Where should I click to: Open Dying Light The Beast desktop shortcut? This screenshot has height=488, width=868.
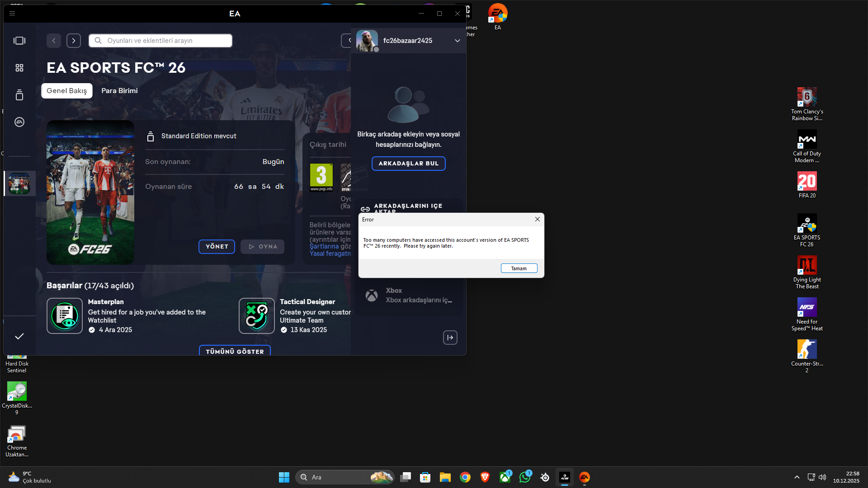click(807, 272)
